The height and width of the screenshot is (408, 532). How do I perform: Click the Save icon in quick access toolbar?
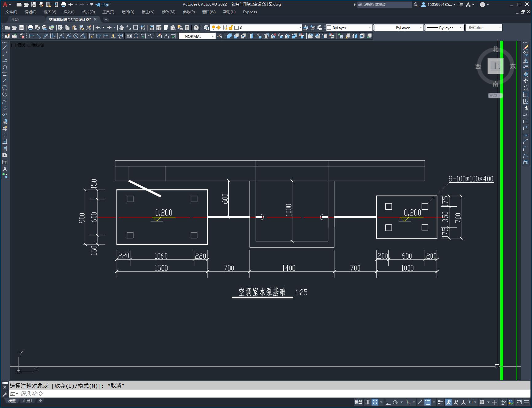[34, 5]
